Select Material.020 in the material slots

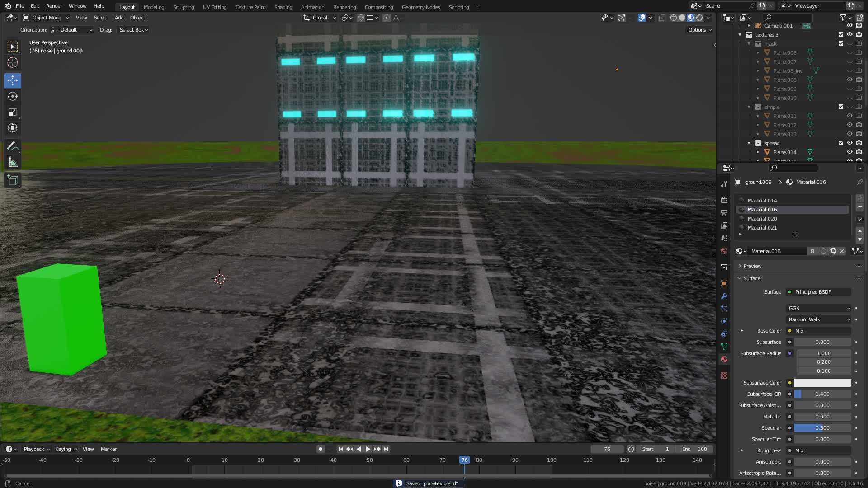762,219
